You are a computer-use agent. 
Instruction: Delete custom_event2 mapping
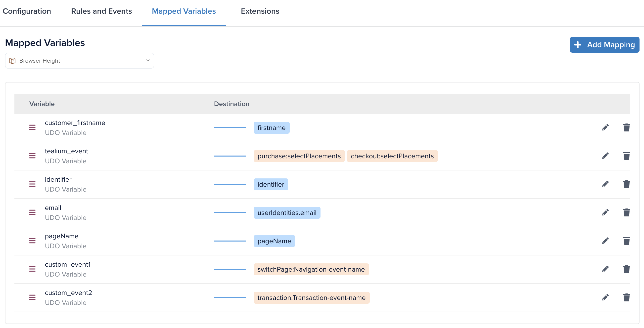tap(626, 297)
